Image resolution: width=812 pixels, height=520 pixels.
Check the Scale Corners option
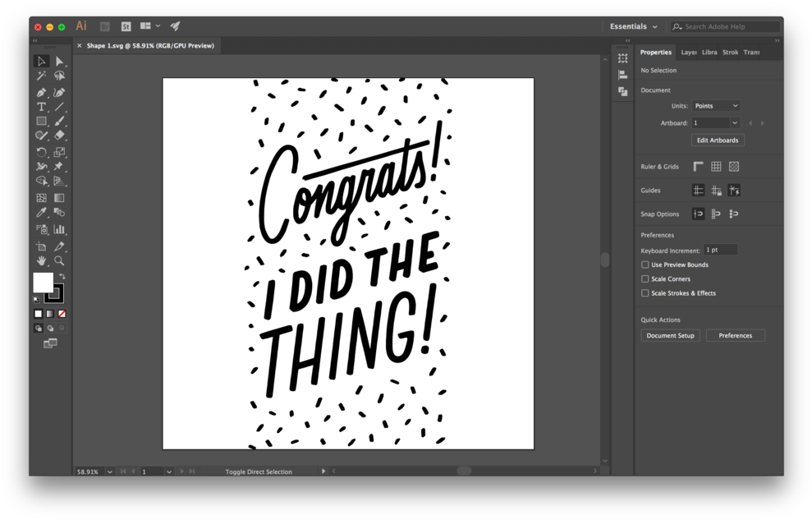[645, 278]
